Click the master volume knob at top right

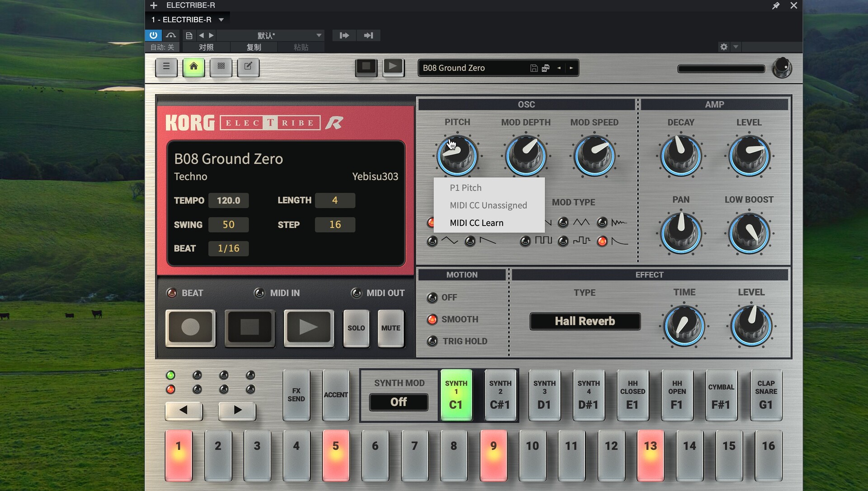(782, 68)
